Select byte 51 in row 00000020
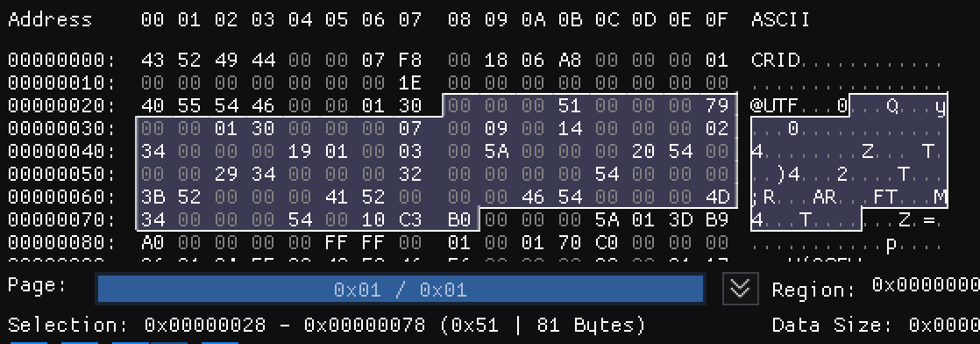 pos(570,105)
